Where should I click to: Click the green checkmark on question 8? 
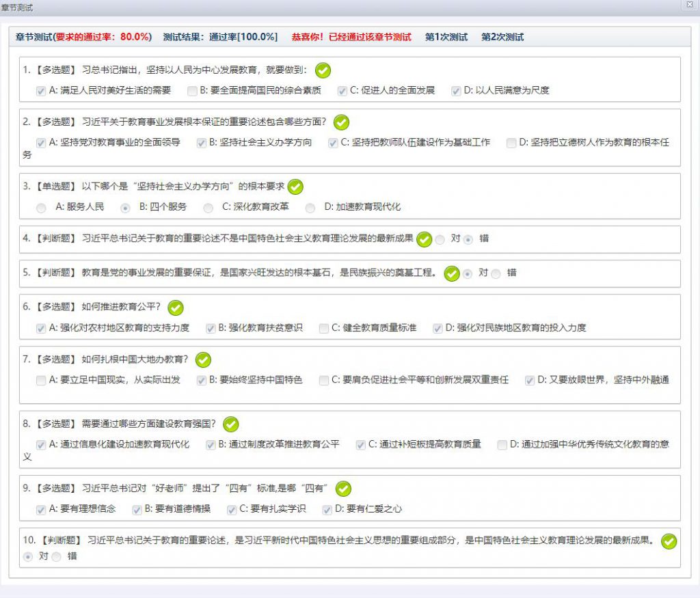231,424
